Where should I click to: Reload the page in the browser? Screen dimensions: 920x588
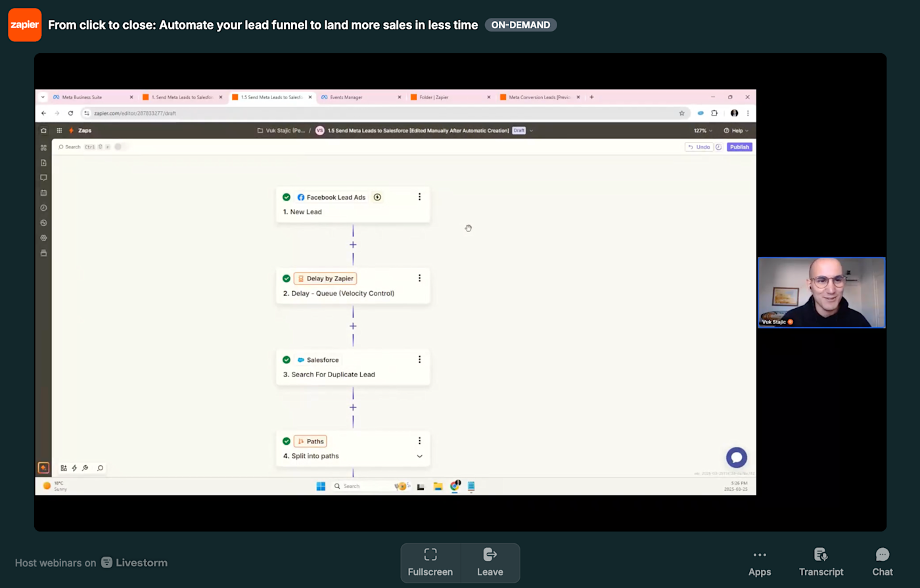pos(70,113)
